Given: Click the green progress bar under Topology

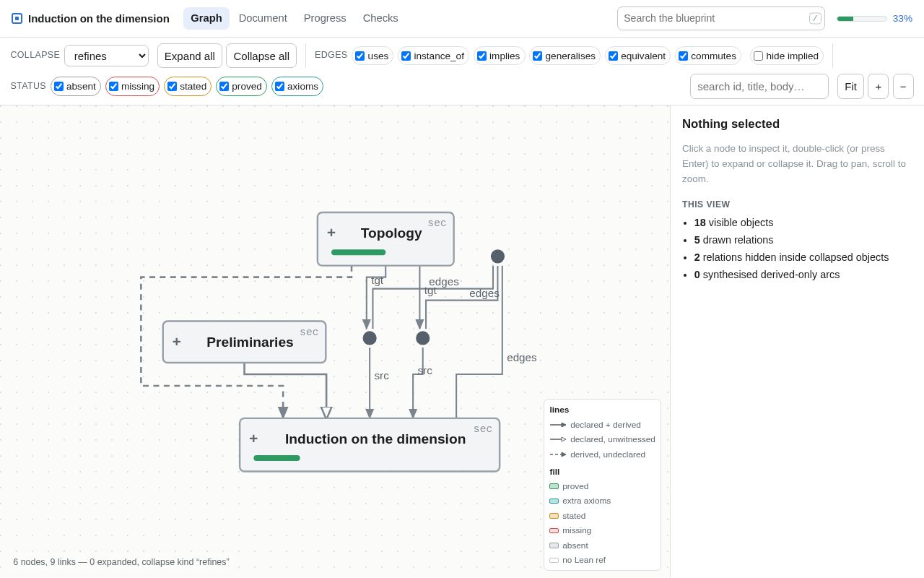Looking at the screenshot, I should click(359, 252).
